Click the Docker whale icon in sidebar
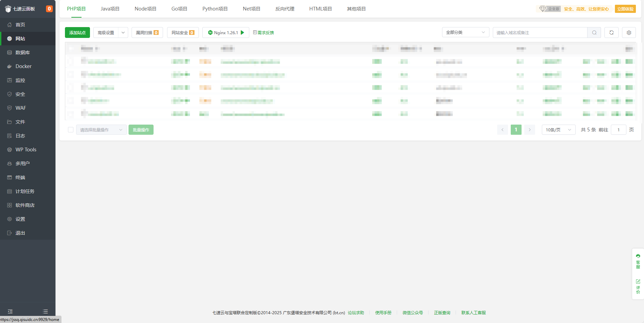644x323 pixels. [9, 66]
